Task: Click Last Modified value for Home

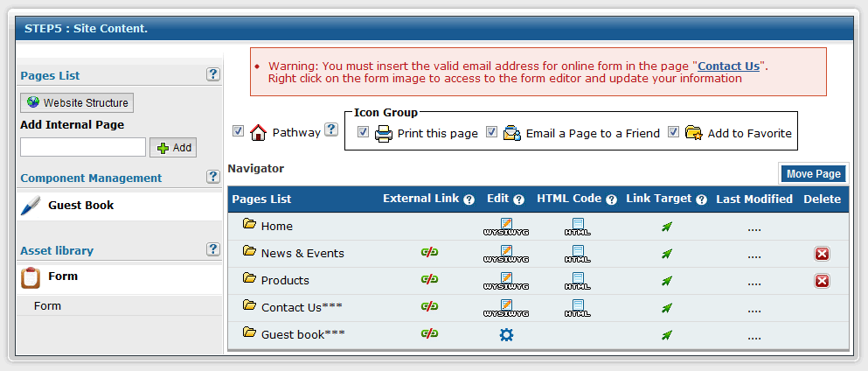Action: pyautogui.click(x=754, y=228)
